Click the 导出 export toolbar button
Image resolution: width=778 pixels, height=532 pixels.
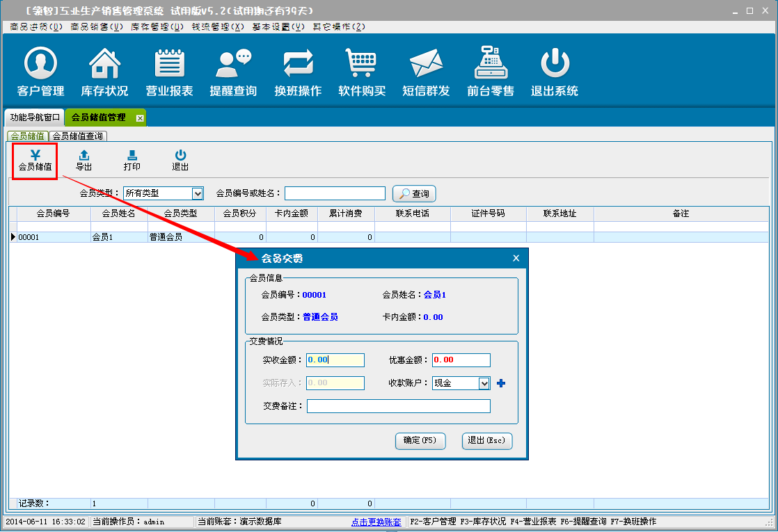coord(84,161)
